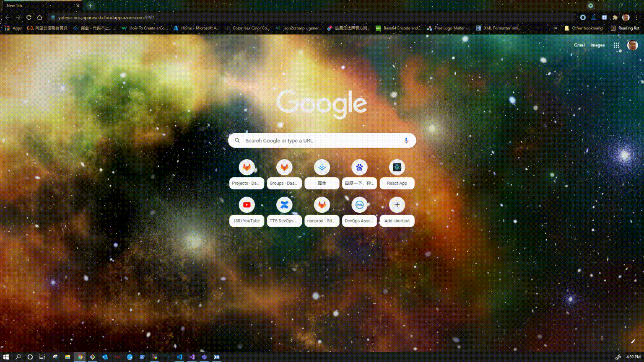Start voice search with the microphone icon
Image resolution: width=644 pixels, height=362 pixels.
(405, 140)
